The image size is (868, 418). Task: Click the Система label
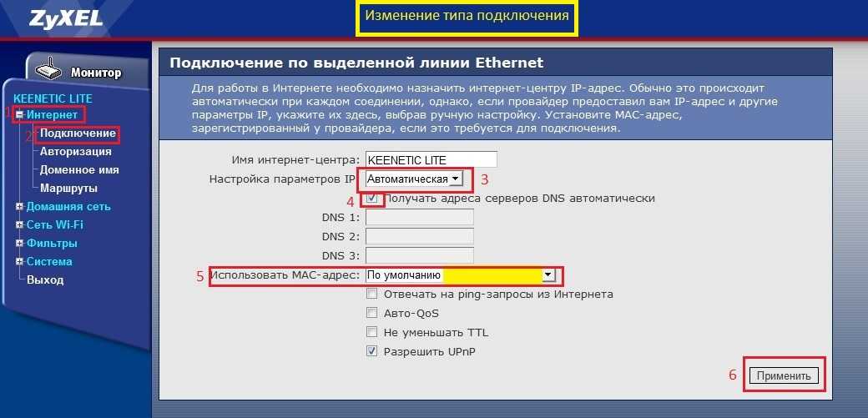[x=49, y=261]
